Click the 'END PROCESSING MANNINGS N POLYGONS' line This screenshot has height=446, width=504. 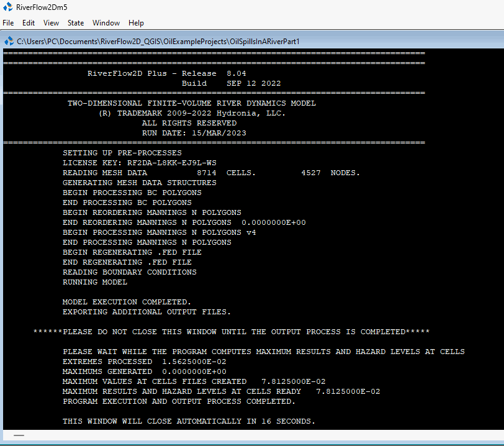click(x=147, y=242)
